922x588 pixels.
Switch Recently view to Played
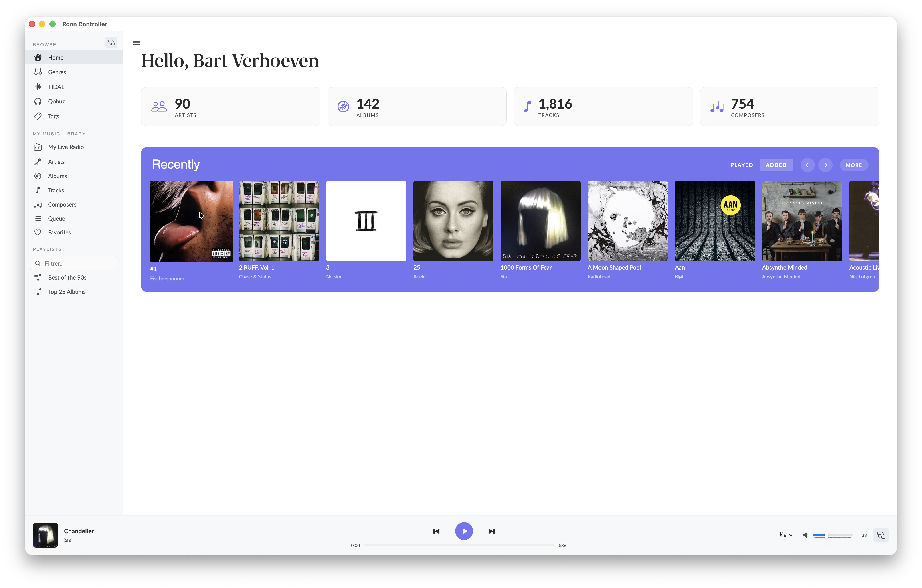click(x=741, y=165)
